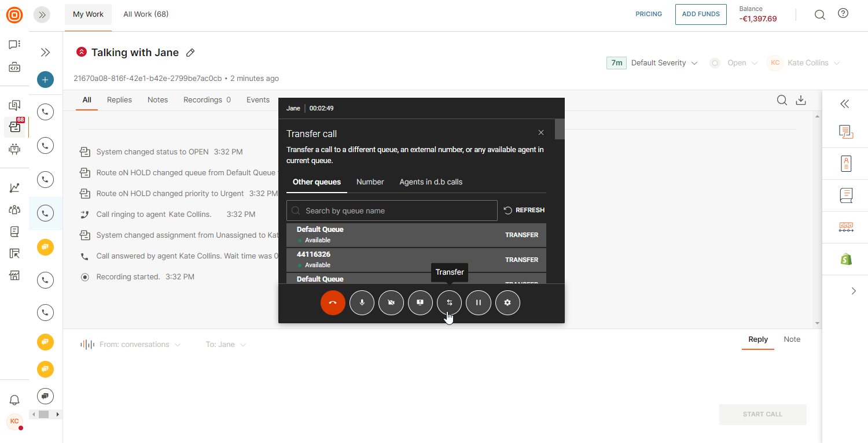Mute the microphone in call controls
Viewport: 868px width, 443px height.
tap(362, 302)
